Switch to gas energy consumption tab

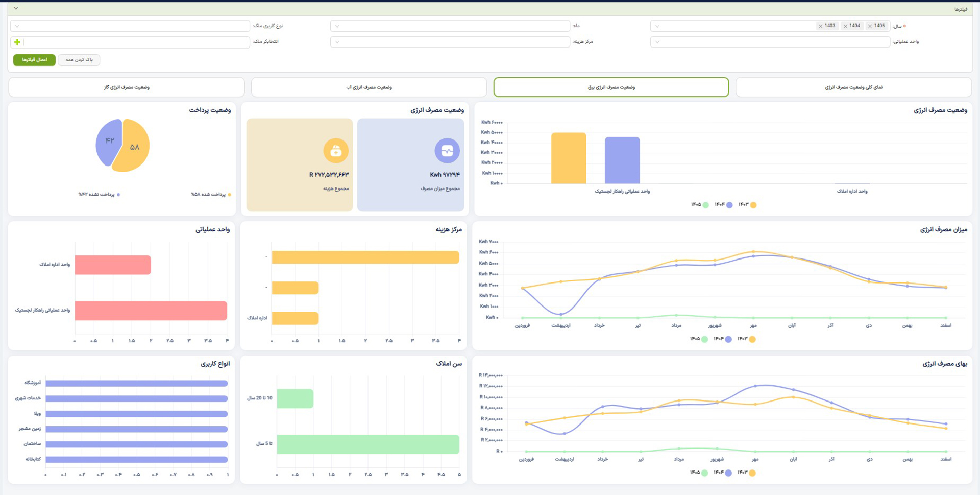pos(127,87)
